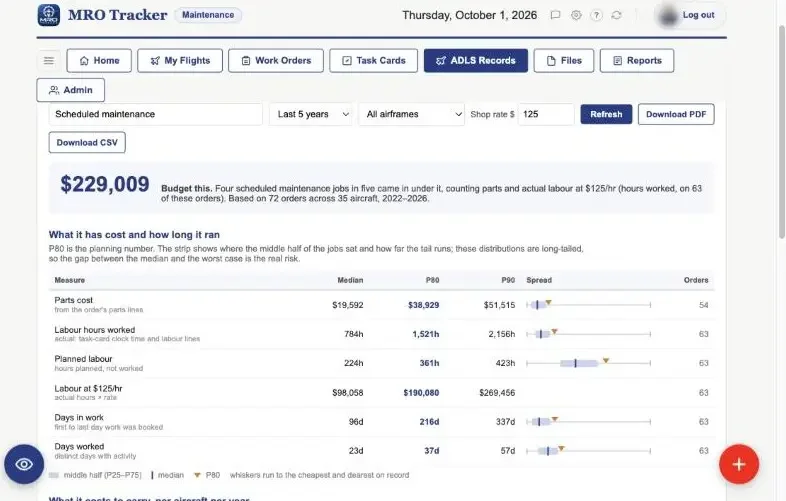Image resolution: width=786 pixels, height=501 pixels.
Task: Toggle the hamburger menu icon
Action: 49,61
